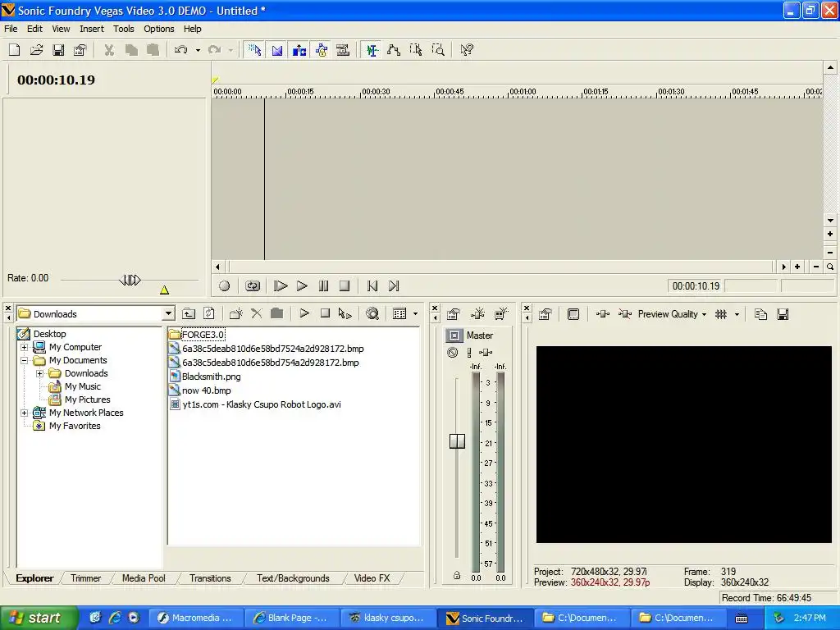
Task: Open the Edit menu
Action: [34, 29]
